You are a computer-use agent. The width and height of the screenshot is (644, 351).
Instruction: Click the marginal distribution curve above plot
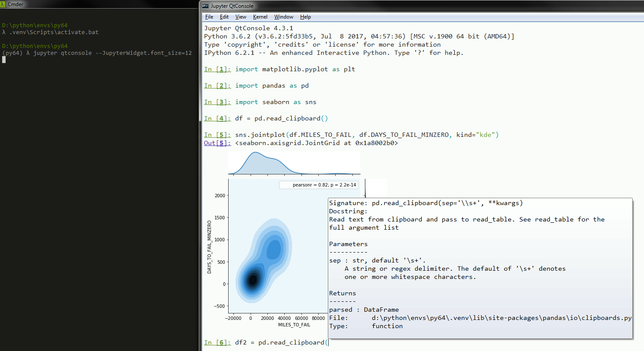pyautogui.click(x=294, y=163)
